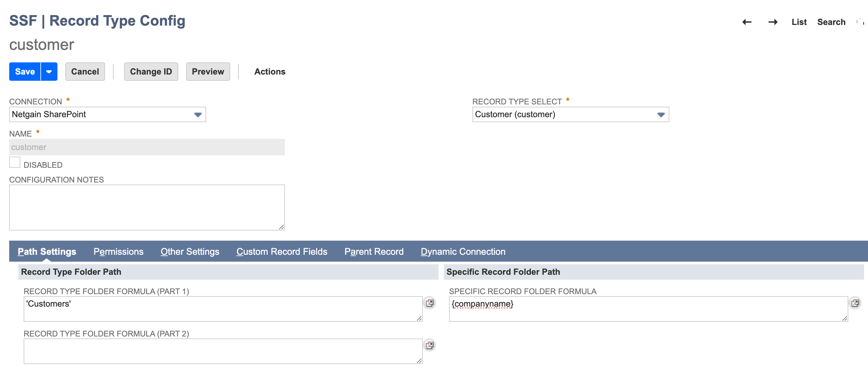Open the Connection dropdown showing Netgain SharePoint
The height and width of the screenshot is (369, 868).
tap(197, 115)
